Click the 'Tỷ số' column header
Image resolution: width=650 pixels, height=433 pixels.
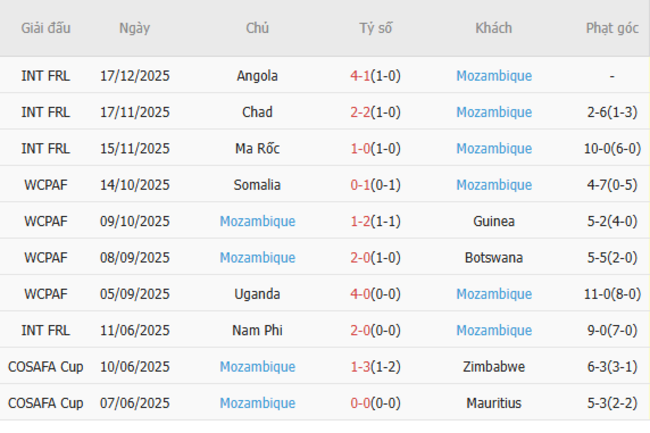pyautogui.click(x=376, y=28)
